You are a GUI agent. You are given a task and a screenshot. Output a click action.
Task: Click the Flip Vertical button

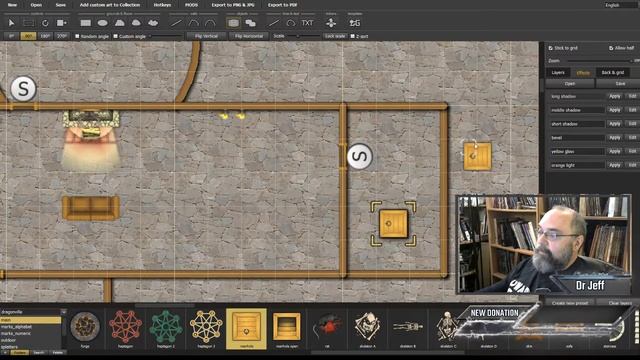pos(206,36)
